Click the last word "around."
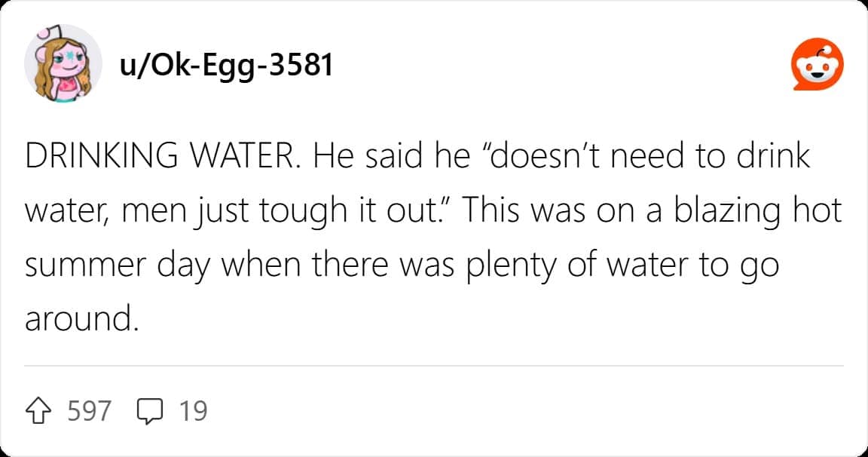The height and width of the screenshot is (457, 868). click(83, 320)
